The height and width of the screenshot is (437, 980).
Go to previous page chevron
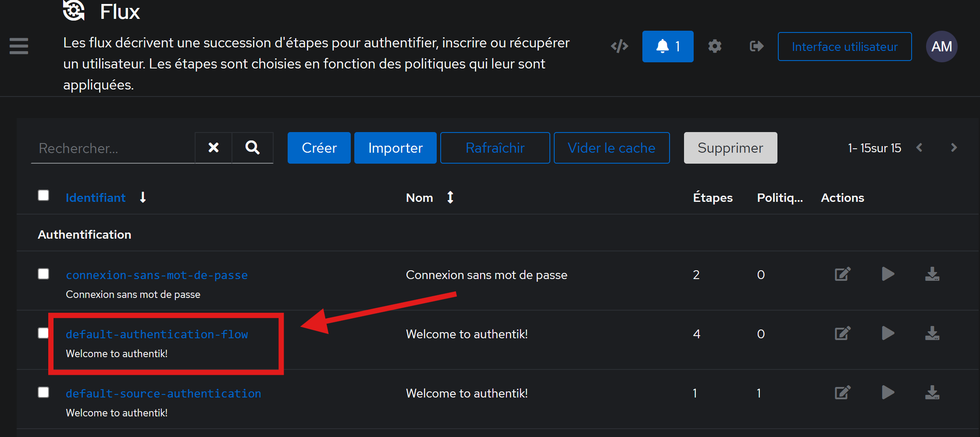(919, 148)
